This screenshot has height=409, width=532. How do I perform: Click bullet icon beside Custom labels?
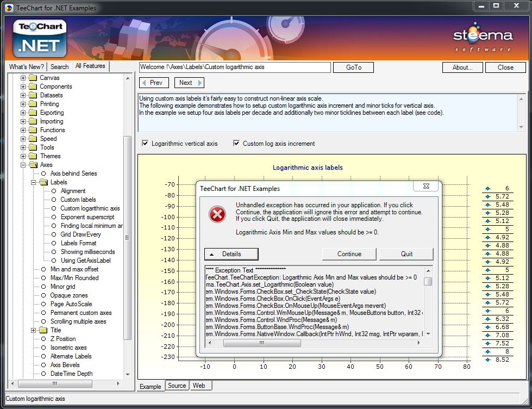tap(54, 200)
